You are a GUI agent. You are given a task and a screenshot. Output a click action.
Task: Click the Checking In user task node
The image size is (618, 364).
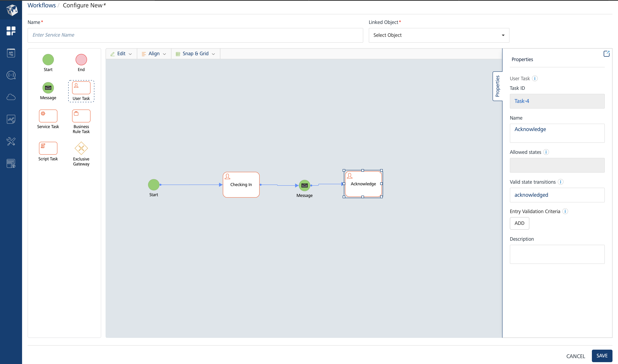tap(240, 184)
